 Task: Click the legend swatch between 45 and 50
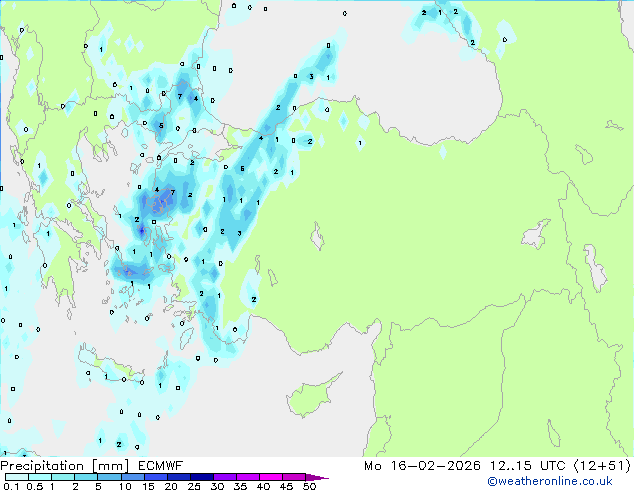coord(294,477)
